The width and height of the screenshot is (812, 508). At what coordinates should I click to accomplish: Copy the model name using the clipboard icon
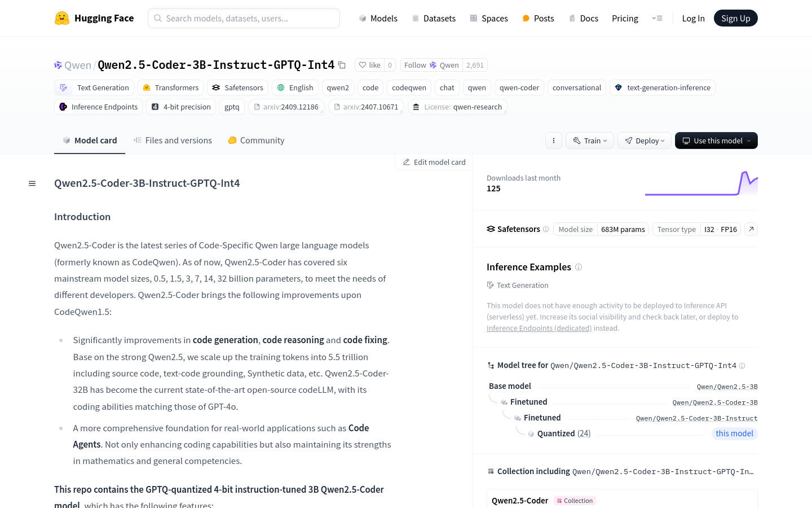[x=342, y=65]
